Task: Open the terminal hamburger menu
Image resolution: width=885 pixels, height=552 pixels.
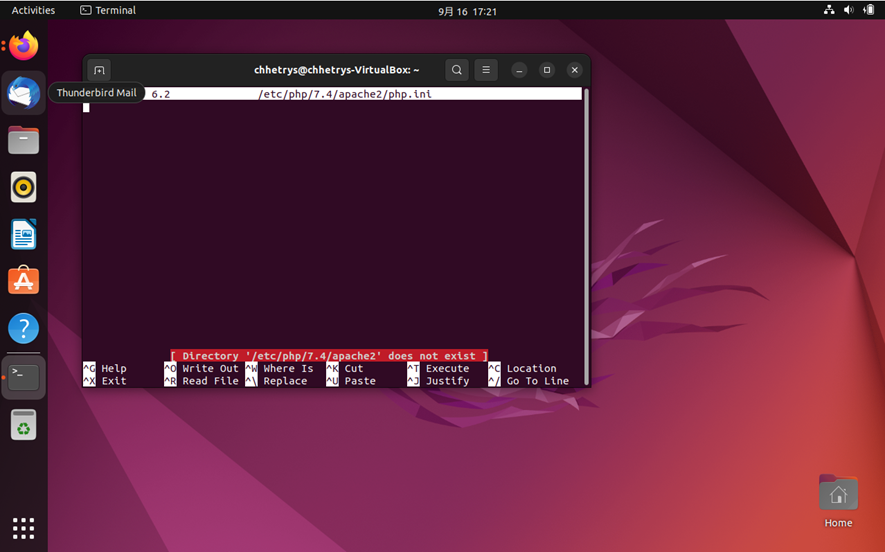Action: tap(486, 70)
